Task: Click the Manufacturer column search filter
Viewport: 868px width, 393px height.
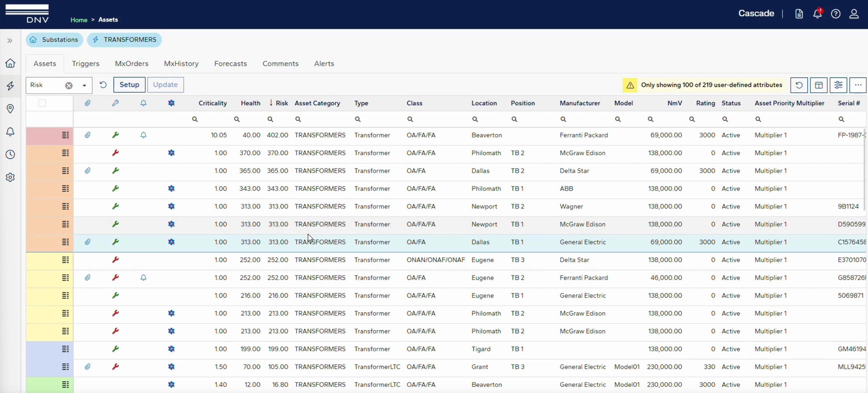Action: (x=563, y=119)
